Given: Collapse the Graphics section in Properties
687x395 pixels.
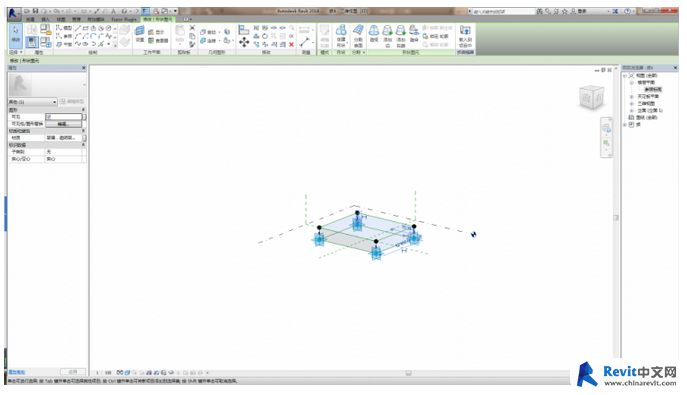Looking at the screenshot, I should click(83, 109).
